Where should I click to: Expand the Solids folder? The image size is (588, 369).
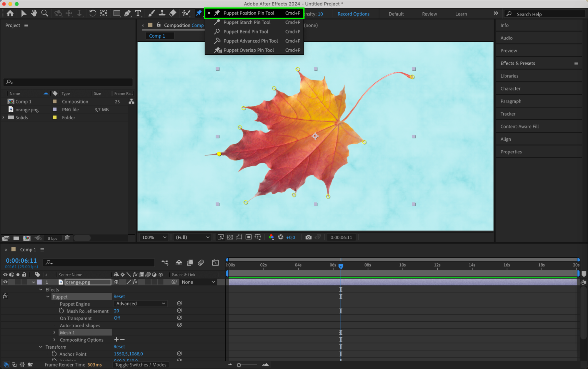(4, 118)
